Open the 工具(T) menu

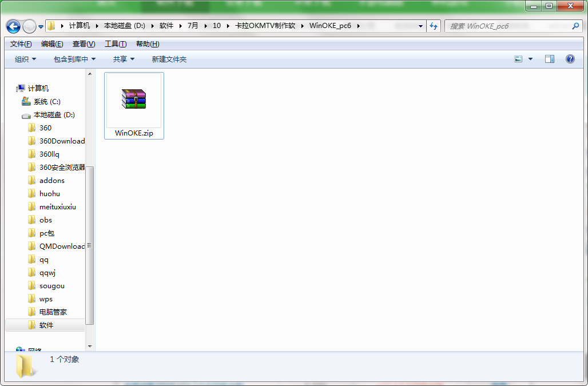pos(116,44)
